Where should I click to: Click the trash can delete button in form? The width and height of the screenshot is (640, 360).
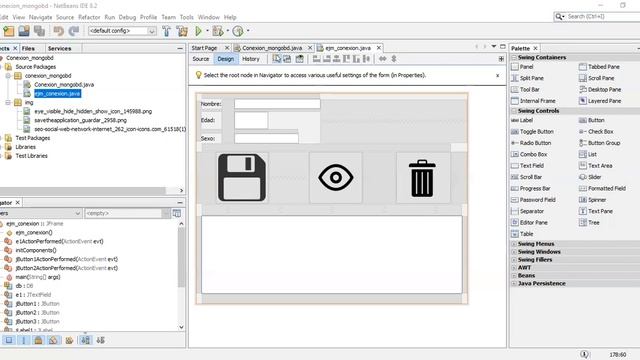[422, 178]
